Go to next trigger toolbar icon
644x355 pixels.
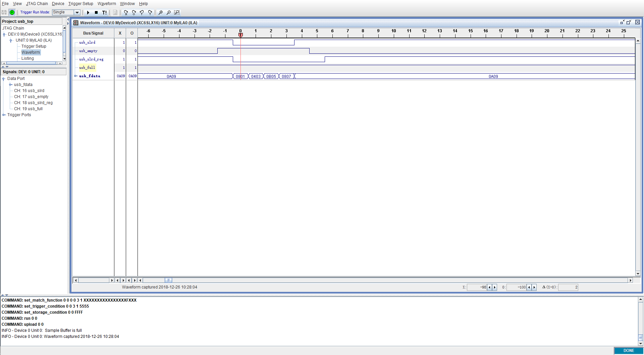point(150,12)
